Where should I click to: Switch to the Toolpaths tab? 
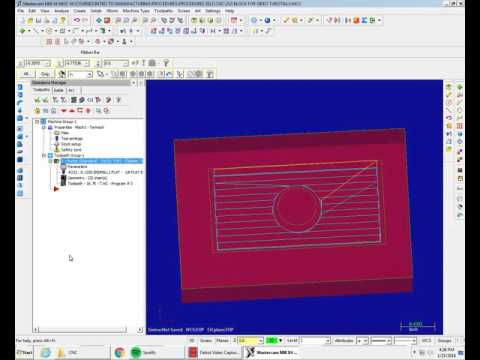coord(41,90)
